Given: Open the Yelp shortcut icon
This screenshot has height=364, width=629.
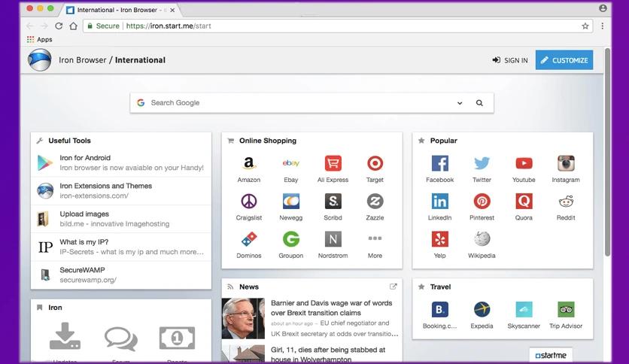Looking at the screenshot, I should pyautogui.click(x=439, y=239).
